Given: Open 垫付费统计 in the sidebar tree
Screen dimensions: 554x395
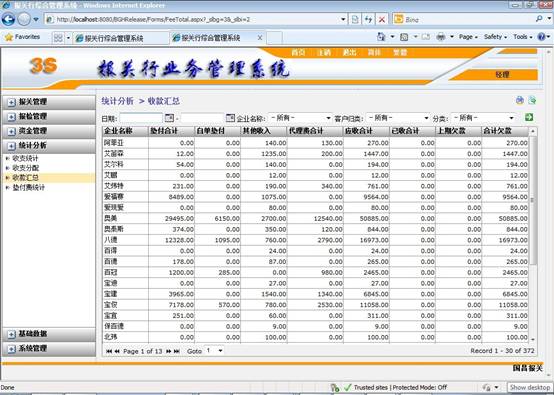Looking at the screenshot, I should [29, 188].
